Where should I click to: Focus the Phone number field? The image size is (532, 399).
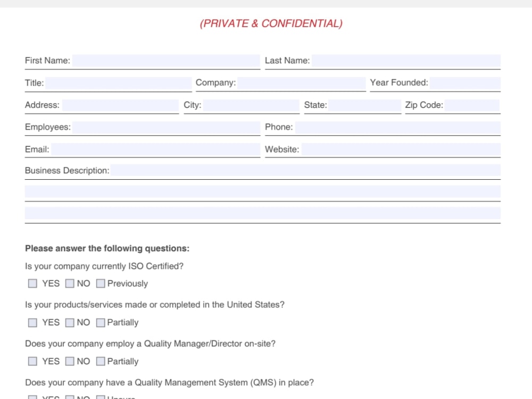pos(397,127)
